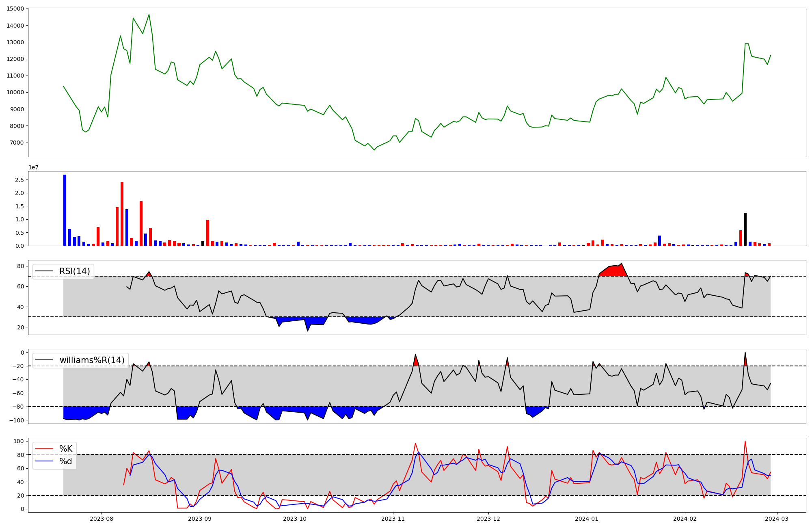Click the 2.5 volume axis tick label
This screenshot has height=528, width=812.
(x=19, y=180)
